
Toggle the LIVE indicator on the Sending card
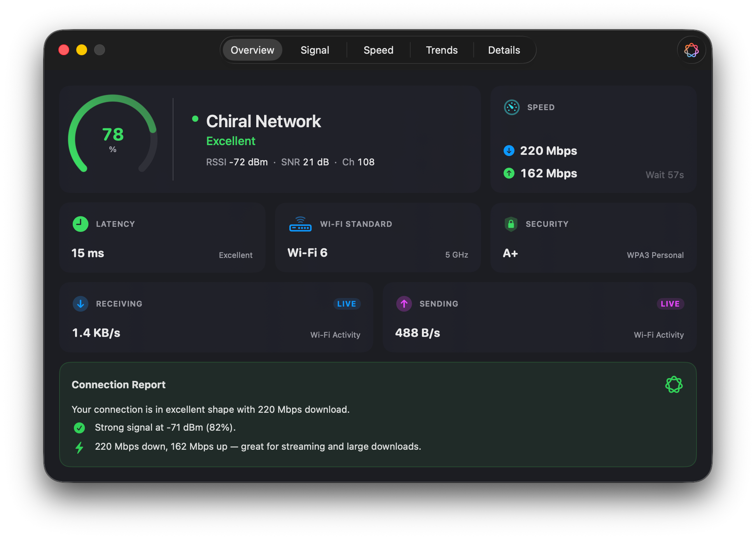(x=670, y=304)
